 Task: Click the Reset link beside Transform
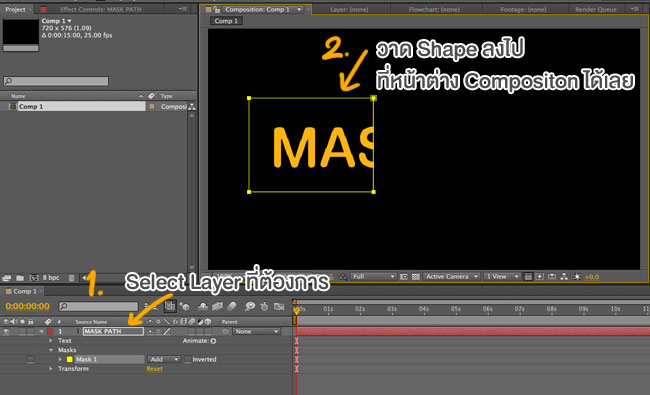click(154, 369)
